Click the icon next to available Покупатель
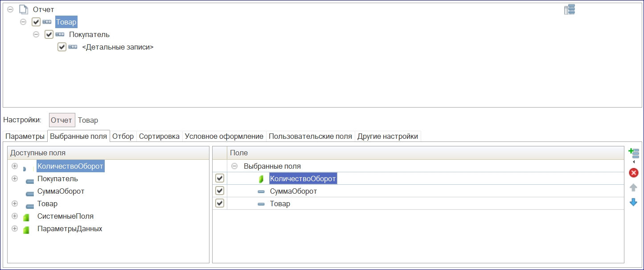 [x=30, y=181]
